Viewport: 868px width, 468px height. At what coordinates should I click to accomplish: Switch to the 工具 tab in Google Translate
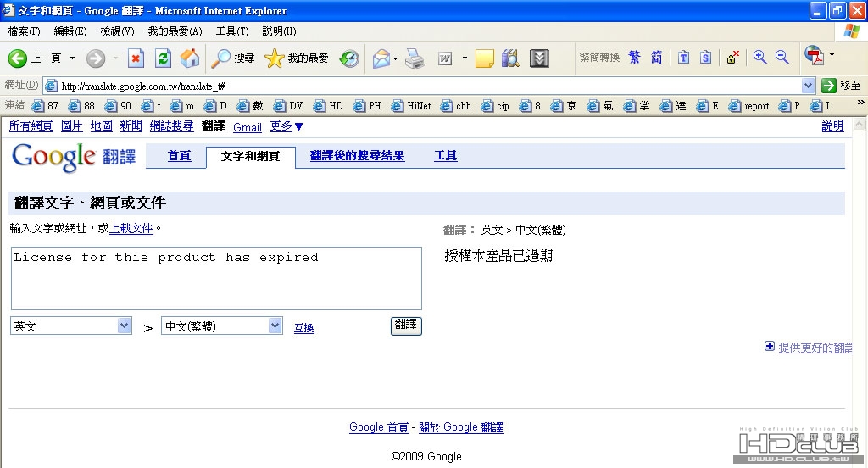coord(446,156)
